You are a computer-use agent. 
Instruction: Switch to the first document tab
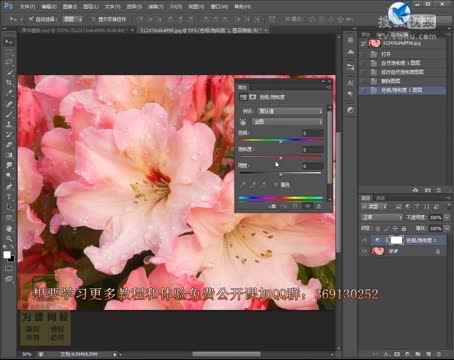pyautogui.click(x=77, y=30)
